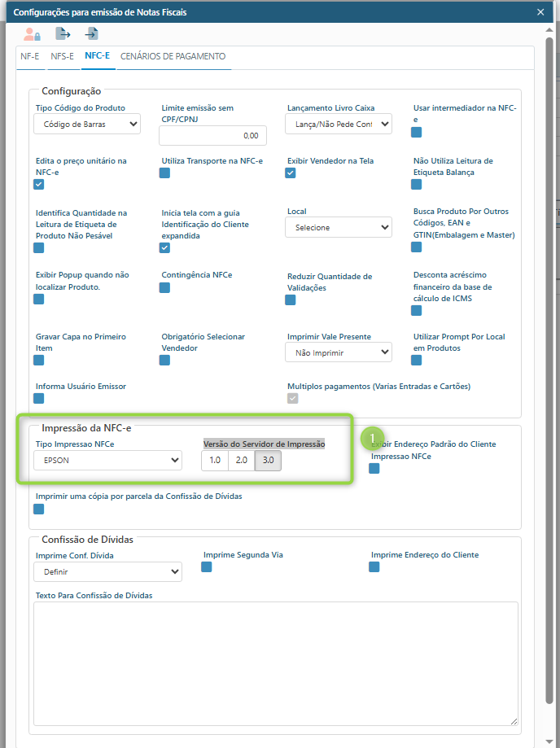Click the import document icon

pyautogui.click(x=92, y=34)
